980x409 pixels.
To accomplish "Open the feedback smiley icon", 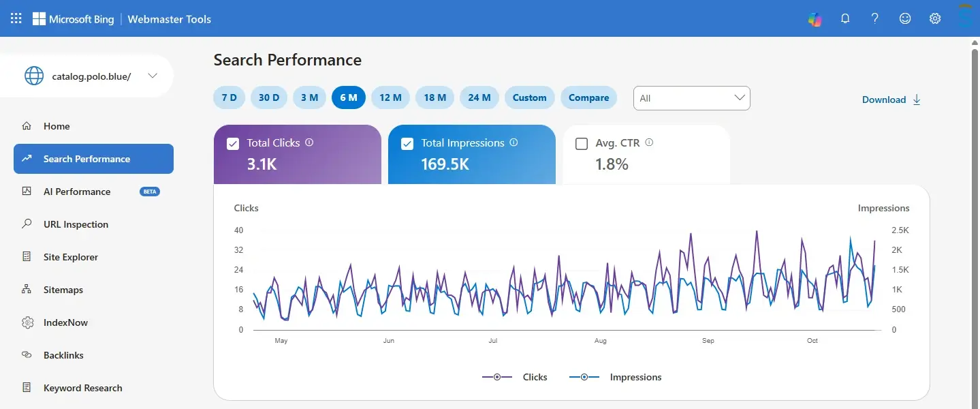I will pos(905,19).
